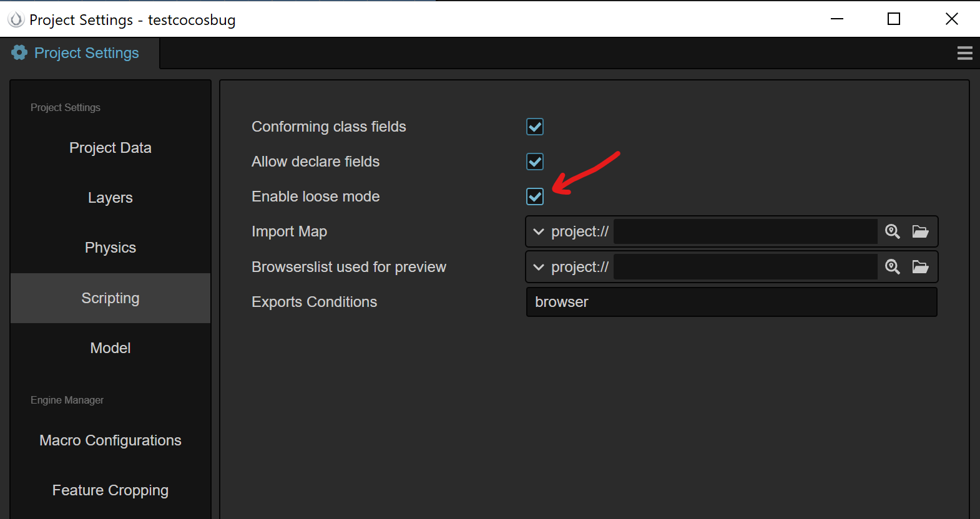
Task: Click the Browserslist search magnifier icon
Action: point(893,267)
